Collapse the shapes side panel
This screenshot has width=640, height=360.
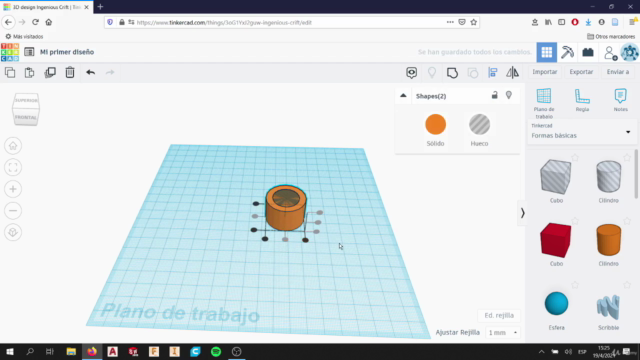click(522, 213)
